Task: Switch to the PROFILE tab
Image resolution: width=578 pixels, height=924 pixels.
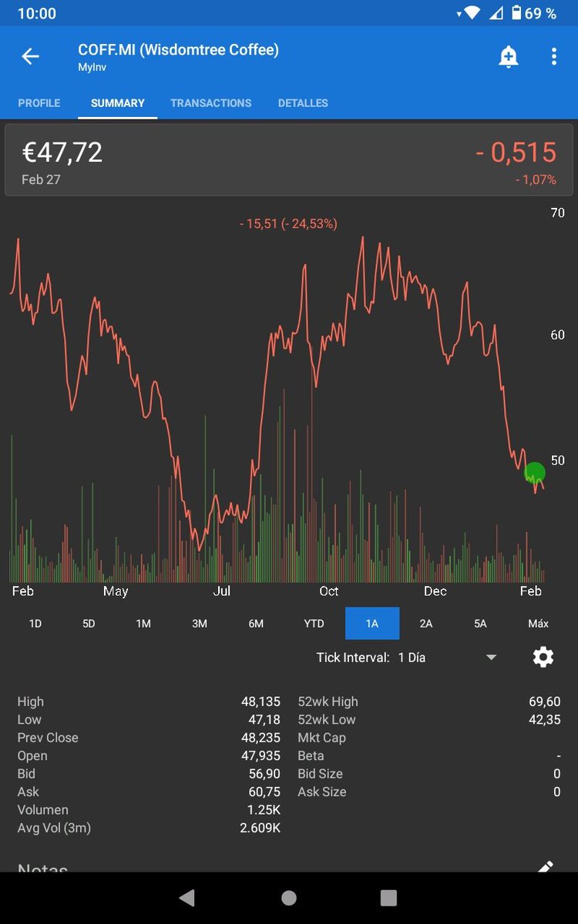Action: (39, 103)
